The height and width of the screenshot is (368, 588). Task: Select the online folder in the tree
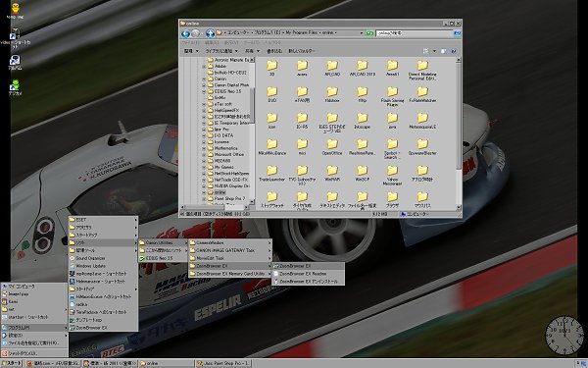pos(220,192)
